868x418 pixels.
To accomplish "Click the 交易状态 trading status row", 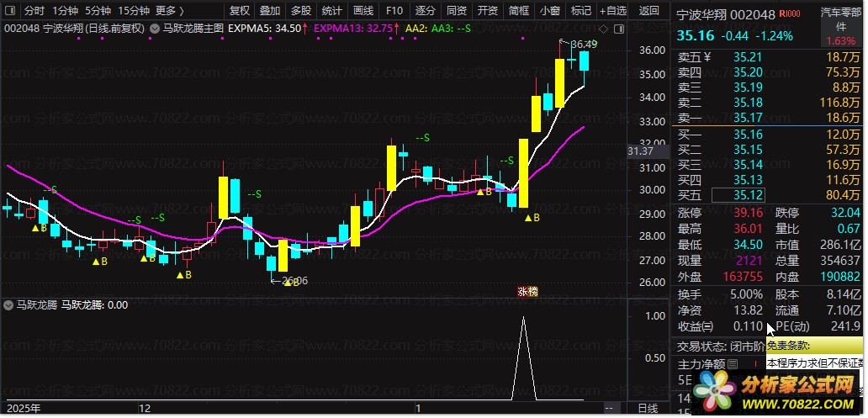I will pos(722,347).
